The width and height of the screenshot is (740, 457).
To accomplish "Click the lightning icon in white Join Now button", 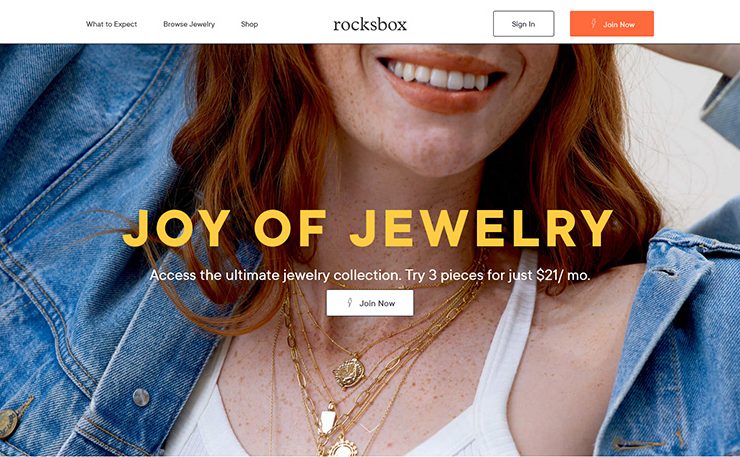I will 349,303.
